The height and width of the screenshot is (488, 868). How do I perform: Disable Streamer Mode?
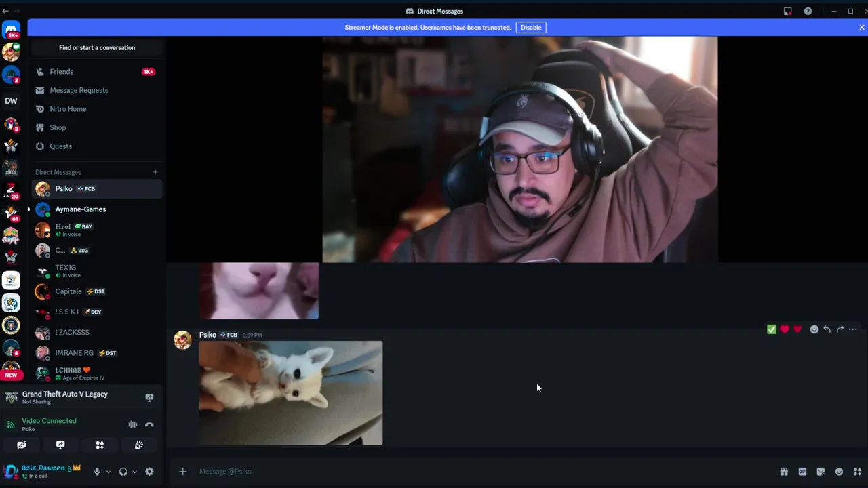[x=531, y=28]
